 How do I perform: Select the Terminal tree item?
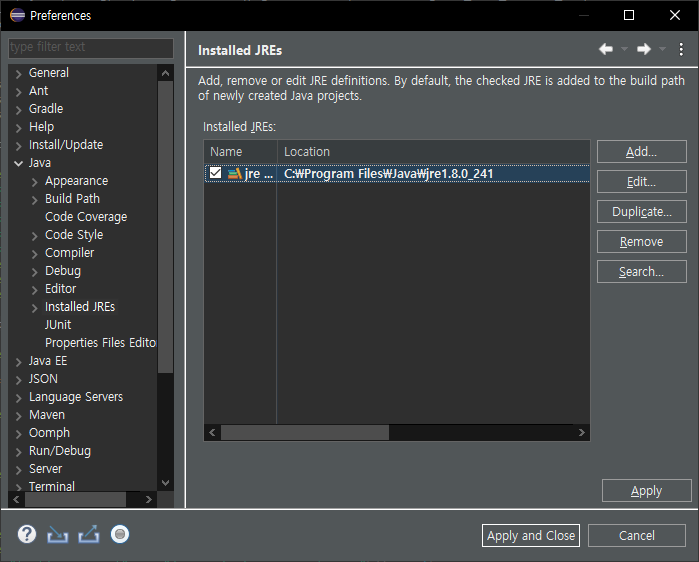[52, 486]
